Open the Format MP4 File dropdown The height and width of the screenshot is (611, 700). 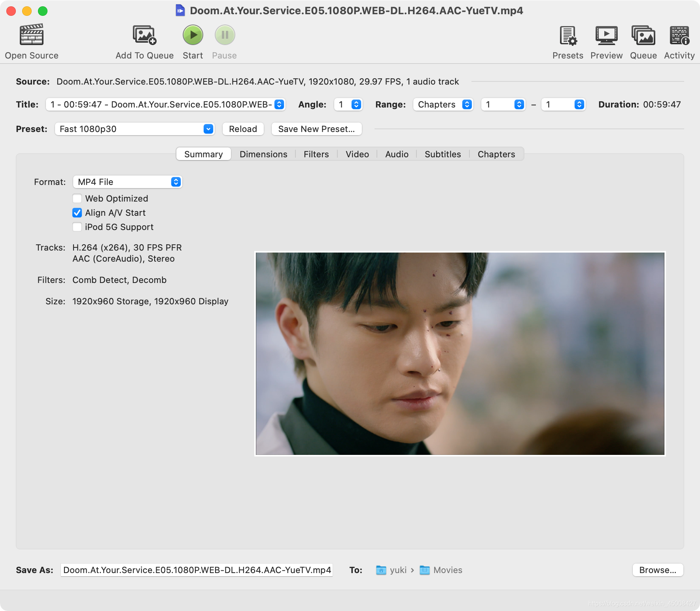point(127,182)
